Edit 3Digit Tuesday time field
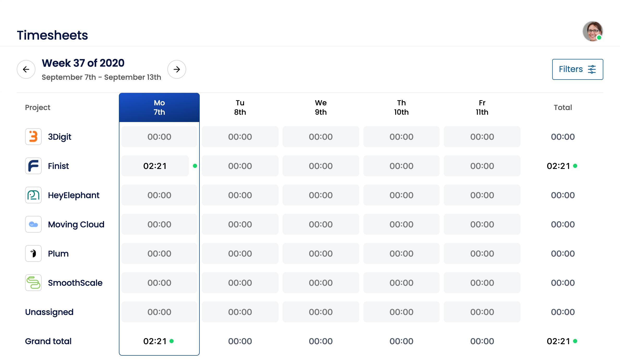 pos(240,137)
